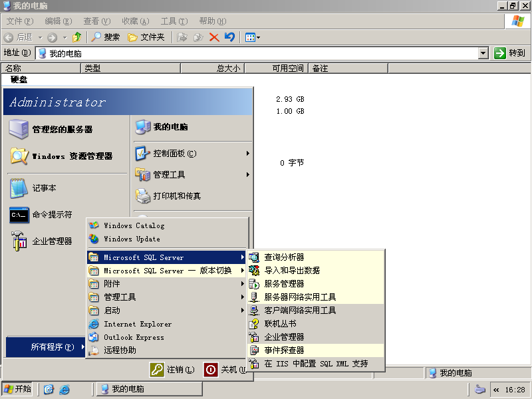Open the 收藏 menu
This screenshot has height=399, width=532.
pos(136,21)
